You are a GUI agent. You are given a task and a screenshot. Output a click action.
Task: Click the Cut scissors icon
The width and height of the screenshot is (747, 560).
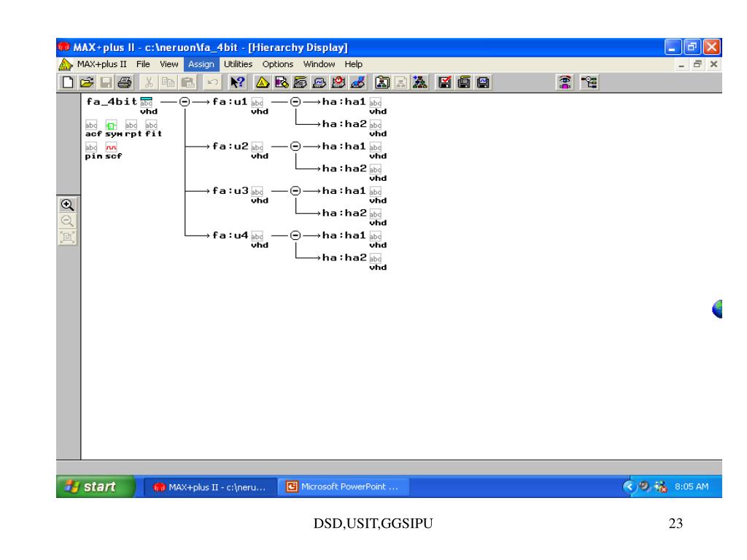[149, 82]
